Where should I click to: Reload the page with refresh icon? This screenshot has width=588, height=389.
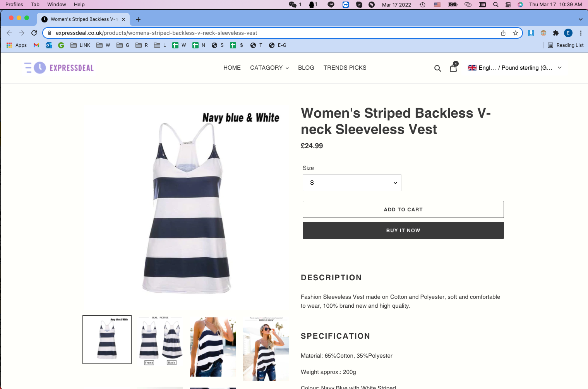pyautogui.click(x=34, y=33)
